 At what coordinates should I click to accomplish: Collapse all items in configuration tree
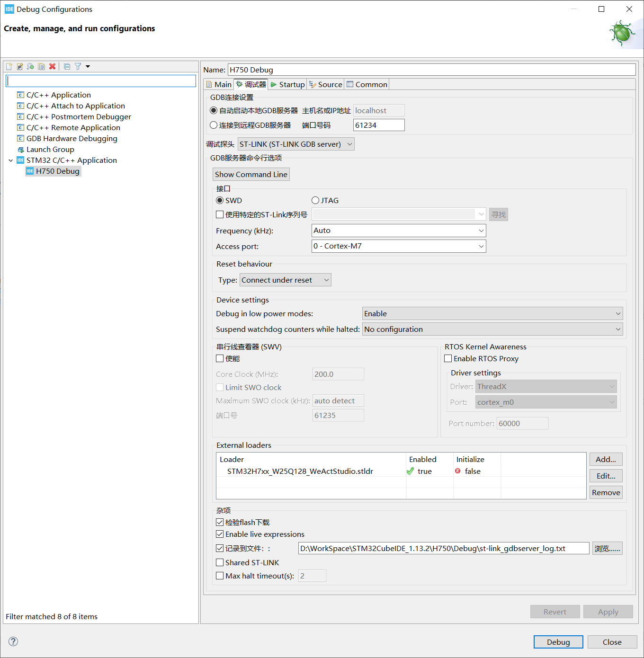tap(67, 66)
